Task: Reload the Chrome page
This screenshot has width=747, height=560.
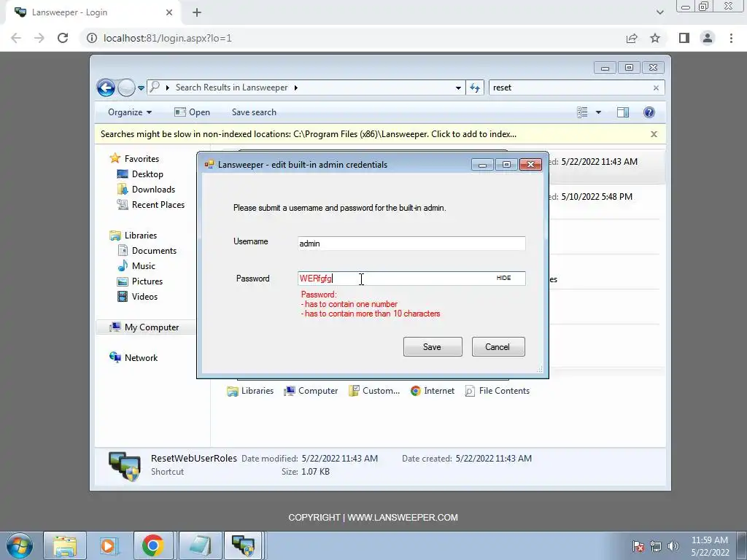Action: [x=63, y=38]
